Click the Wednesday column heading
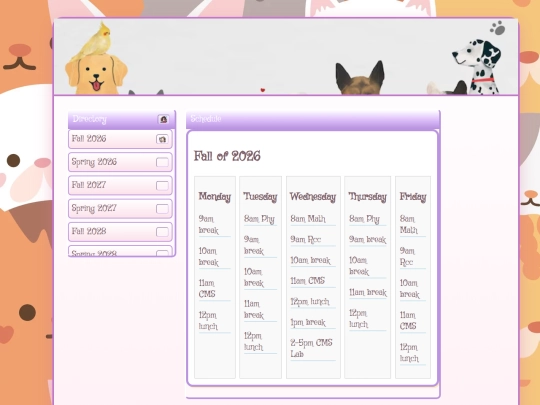This screenshot has height=405, width=540. tap(313, 197)
